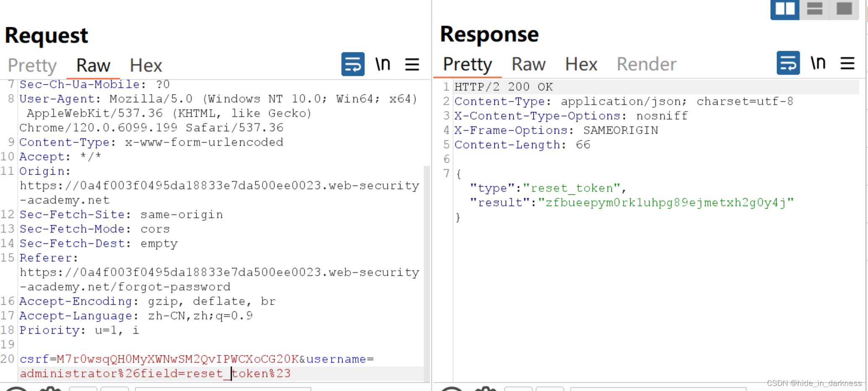Click the X-Frame-Options: SAMEORIGIN line
This screenshot has width=868, height=391.
pos(556,130)
